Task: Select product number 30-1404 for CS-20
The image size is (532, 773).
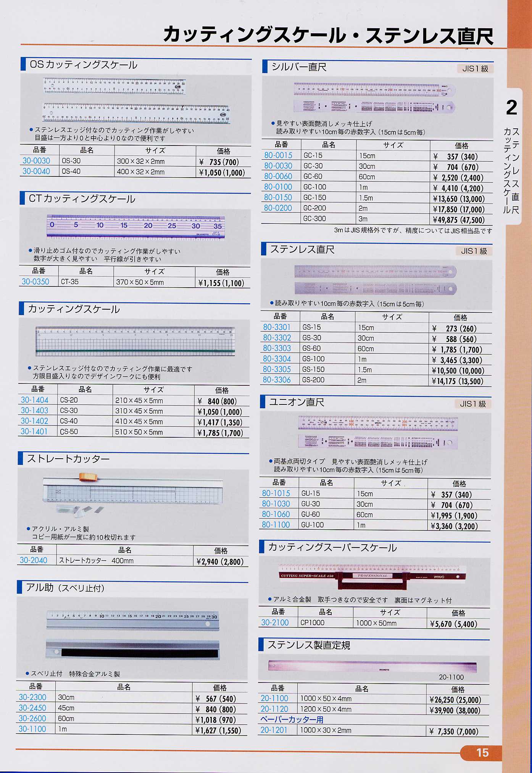Action: point(34,400)
